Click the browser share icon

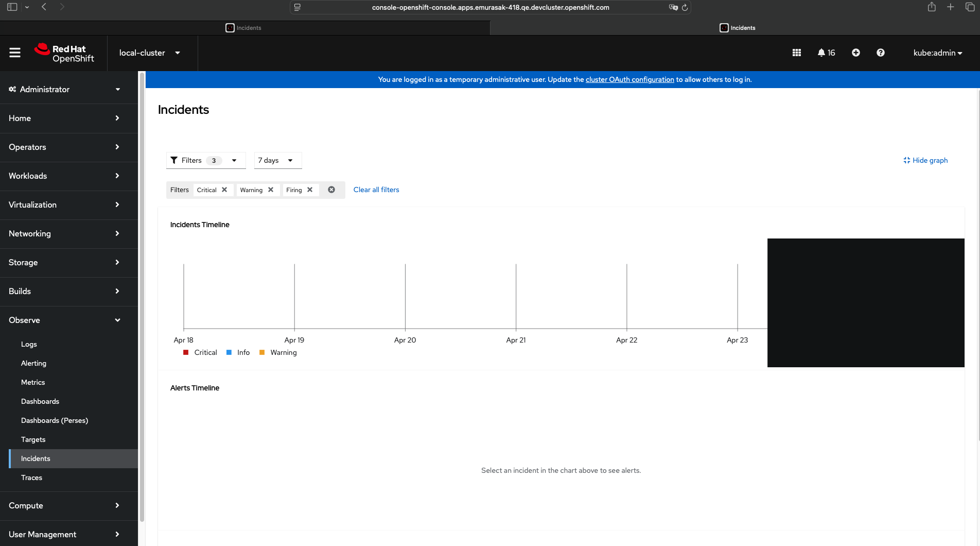[932, 7]
